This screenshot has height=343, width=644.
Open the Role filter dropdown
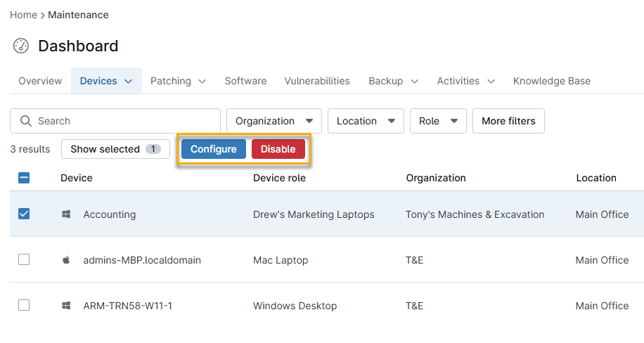[x=438, y=121]
